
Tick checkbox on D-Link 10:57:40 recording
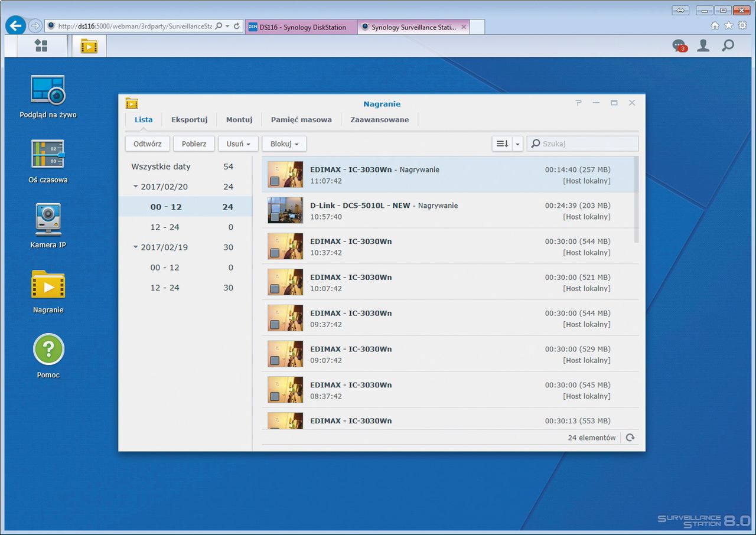click(275, 217)
